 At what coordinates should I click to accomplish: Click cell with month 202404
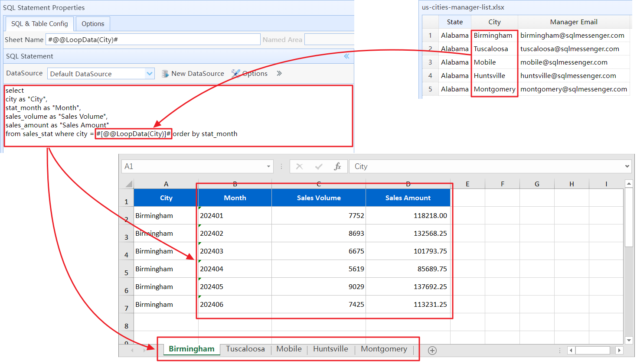click(x=235, y=269)
